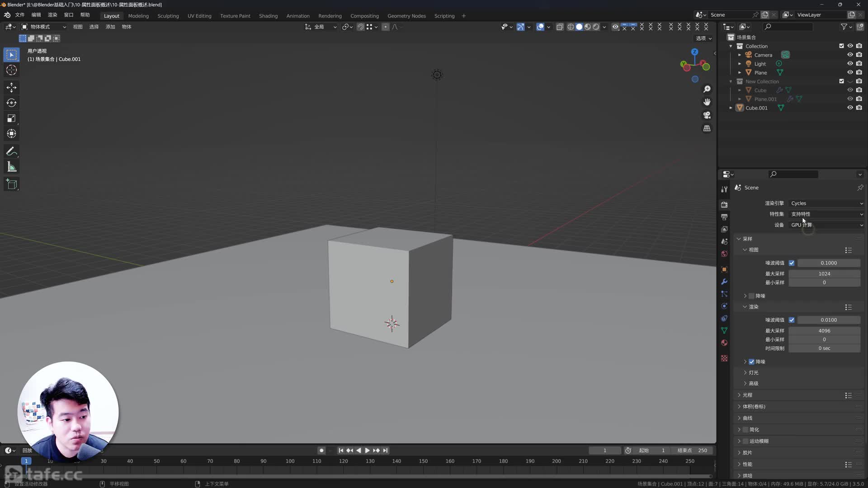The height and width of the screenshot is (488, 868).
Task: Collapse the Collection entry in the outliner
Action: pos(731,46)
